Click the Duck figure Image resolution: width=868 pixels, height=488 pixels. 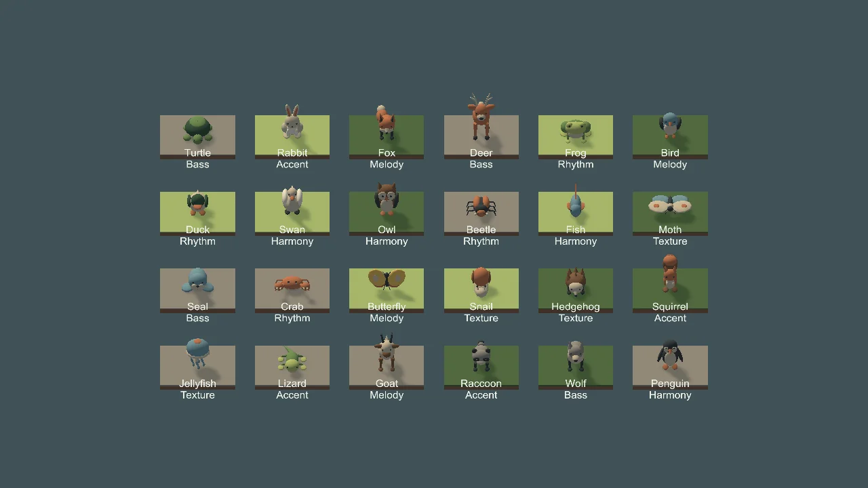[x=197, y=203]
